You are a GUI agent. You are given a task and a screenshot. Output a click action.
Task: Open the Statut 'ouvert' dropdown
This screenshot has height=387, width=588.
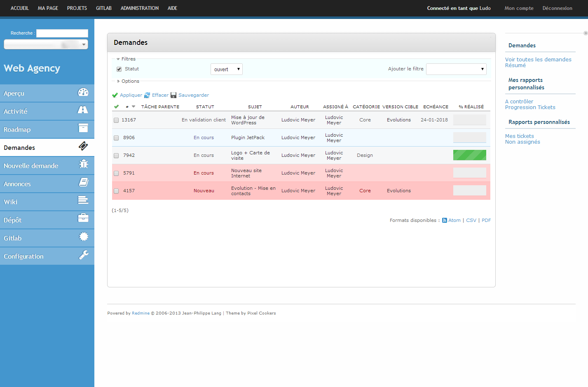coord(227,69)
